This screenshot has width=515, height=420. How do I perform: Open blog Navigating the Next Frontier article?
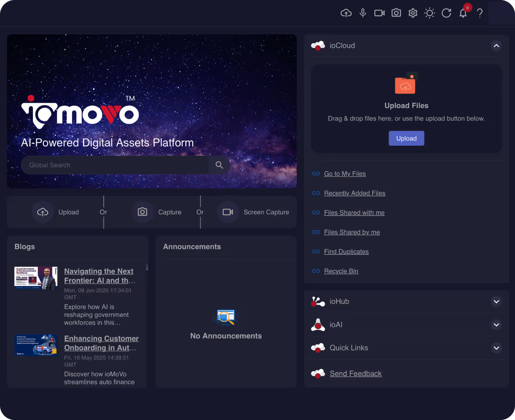click(x=100, y=276)
